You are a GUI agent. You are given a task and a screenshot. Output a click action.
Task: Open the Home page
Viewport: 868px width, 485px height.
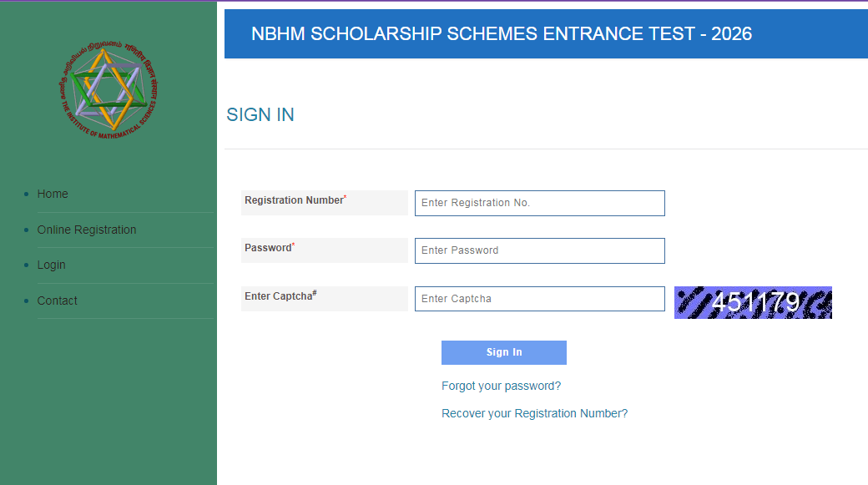click(53, 194)
